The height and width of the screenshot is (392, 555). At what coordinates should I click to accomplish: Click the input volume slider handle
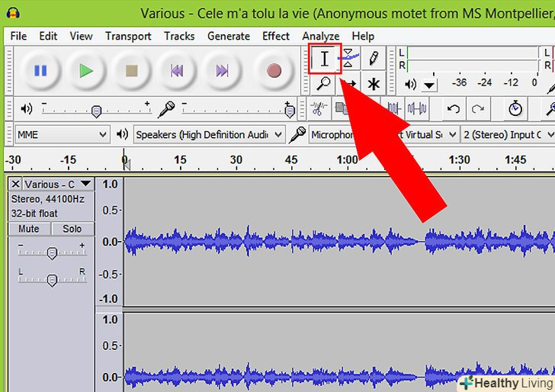(290, 111)
